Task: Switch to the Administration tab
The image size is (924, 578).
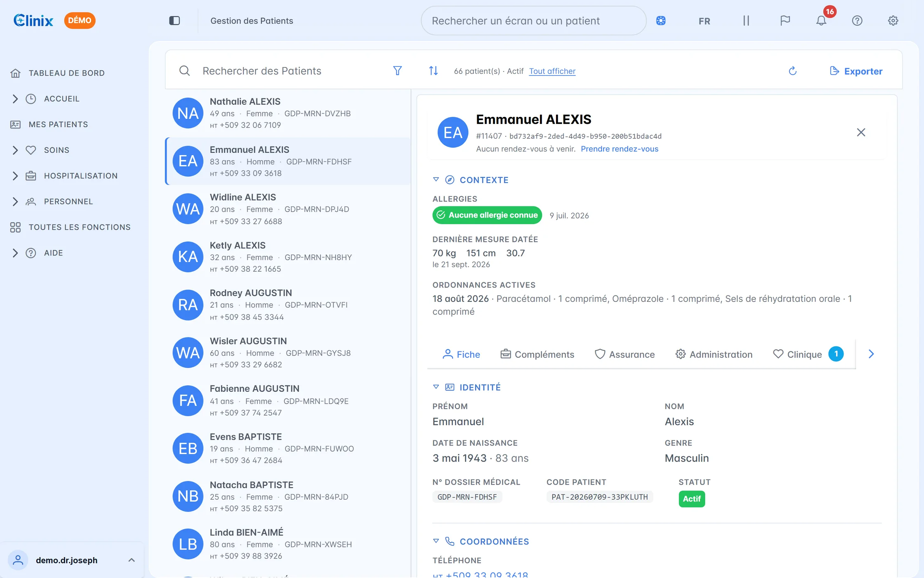Action: pos(714,354)
